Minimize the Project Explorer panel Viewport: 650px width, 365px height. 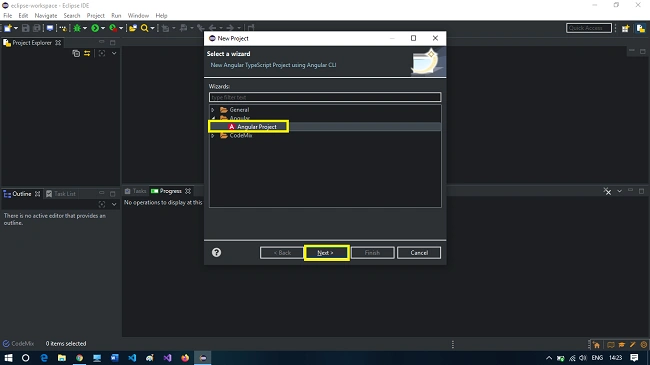(x=102, y=42)
